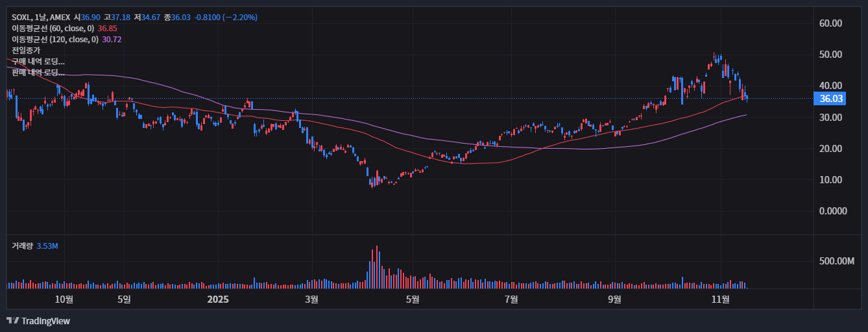Click the 3월 time axis label

(x=311, y=299)
